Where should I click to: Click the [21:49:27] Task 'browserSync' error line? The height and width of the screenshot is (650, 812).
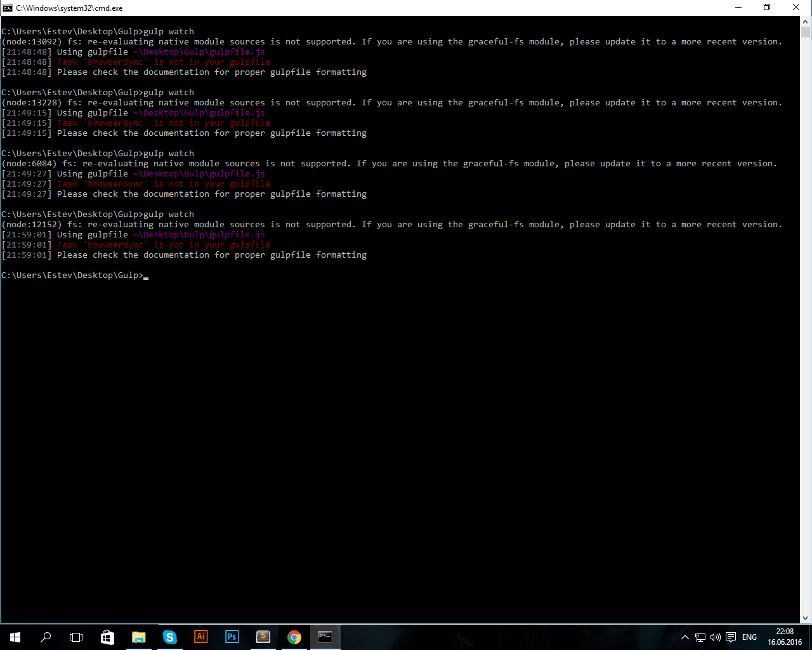coord(136,184)
